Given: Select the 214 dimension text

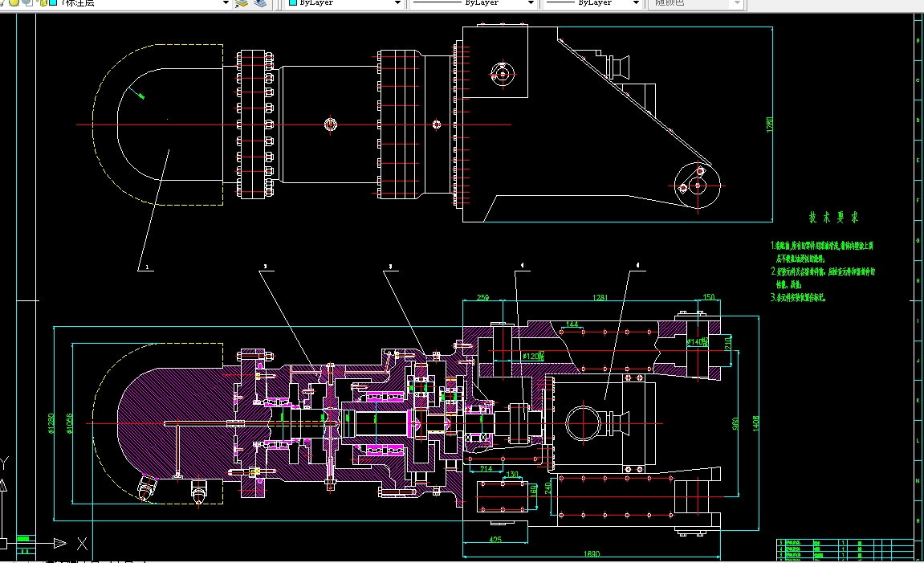Looking at the screenshot, I should click(486, 469).
